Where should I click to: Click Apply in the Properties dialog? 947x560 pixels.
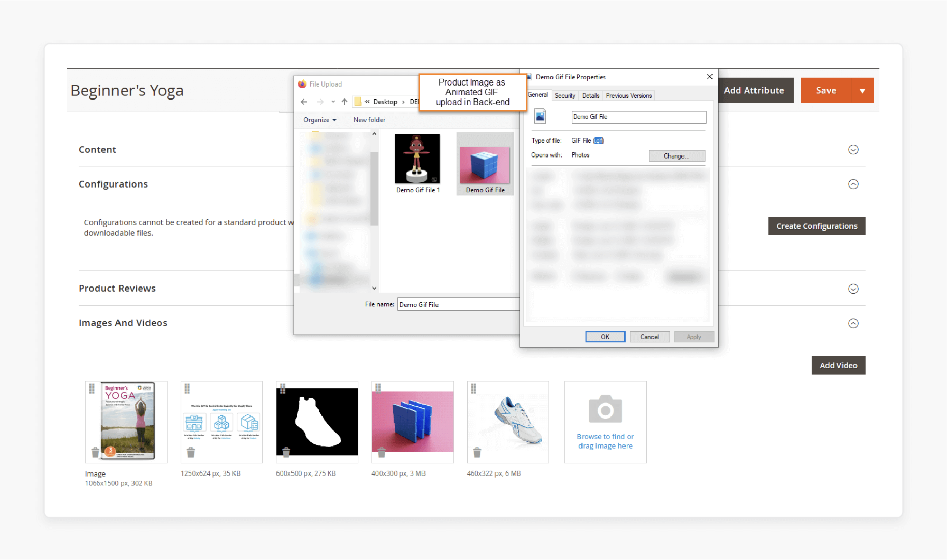pyautogui.click(x=694, y=337)
